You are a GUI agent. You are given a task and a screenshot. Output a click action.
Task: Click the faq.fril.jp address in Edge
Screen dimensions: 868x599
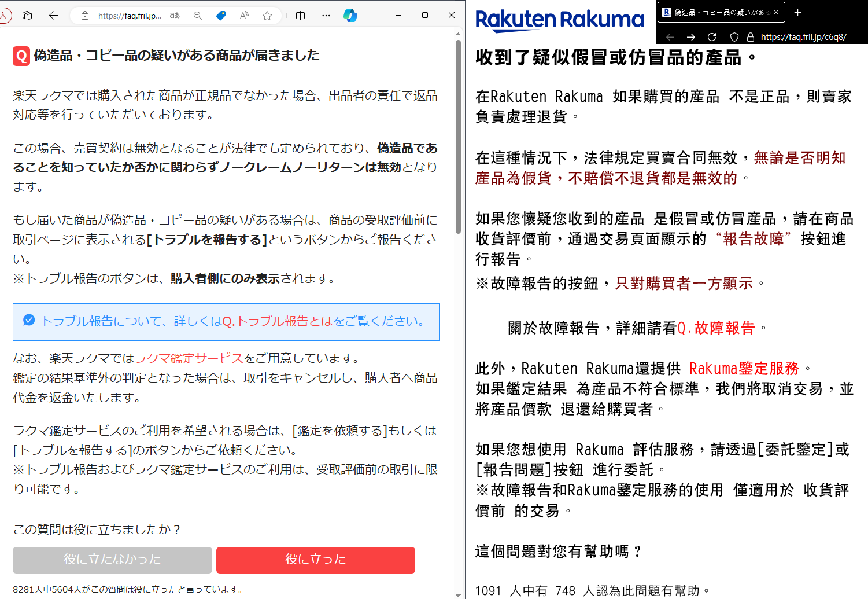130,16
